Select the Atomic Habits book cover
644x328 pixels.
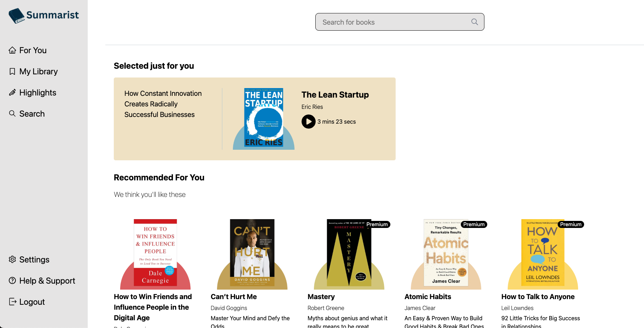[x=446, y=253]
